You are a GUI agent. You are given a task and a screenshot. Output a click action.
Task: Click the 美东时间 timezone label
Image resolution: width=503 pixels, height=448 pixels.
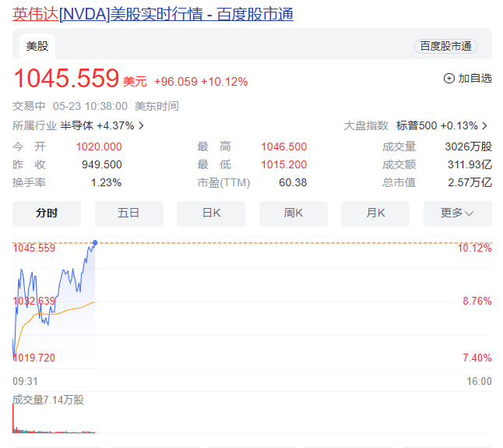(x=157, y=106)
